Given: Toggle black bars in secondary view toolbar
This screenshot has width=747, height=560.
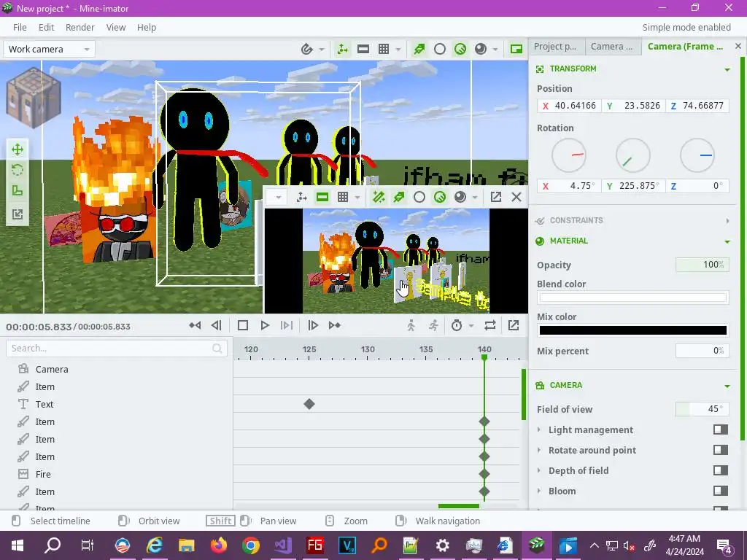Looking at the screenshot, I should coord(322,197).
